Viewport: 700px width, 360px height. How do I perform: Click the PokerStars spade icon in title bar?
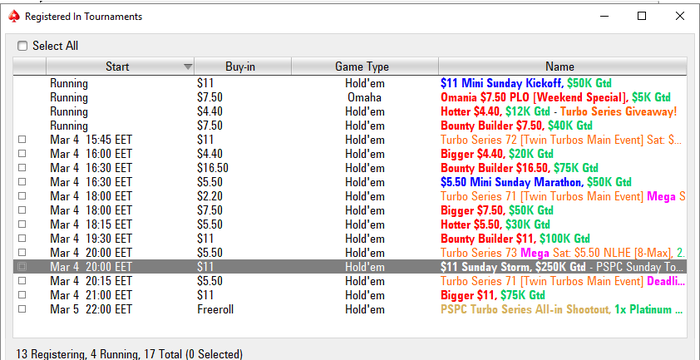[x=14, y=17]
